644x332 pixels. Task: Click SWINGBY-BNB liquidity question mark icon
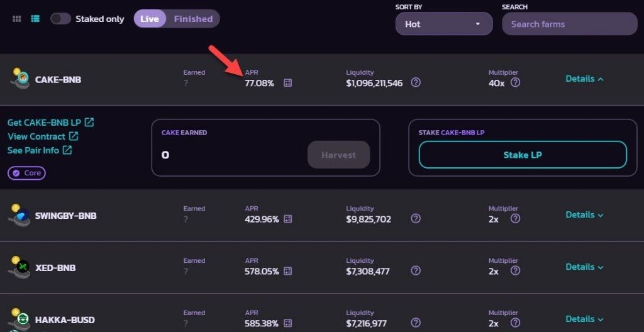pos(416,219)
